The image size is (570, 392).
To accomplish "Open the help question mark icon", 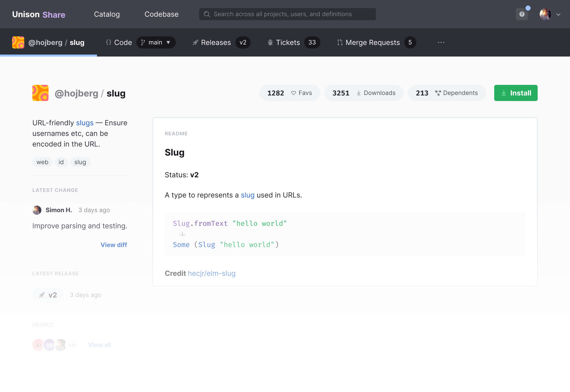I will [522, 14].
